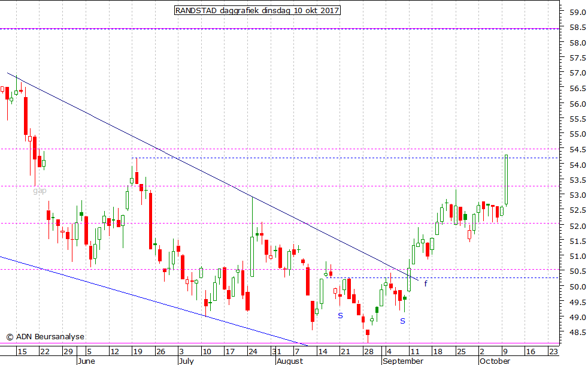Click the 48.5 price axis label
This screenshot has width=588, height=365.
tap(577, 332)
